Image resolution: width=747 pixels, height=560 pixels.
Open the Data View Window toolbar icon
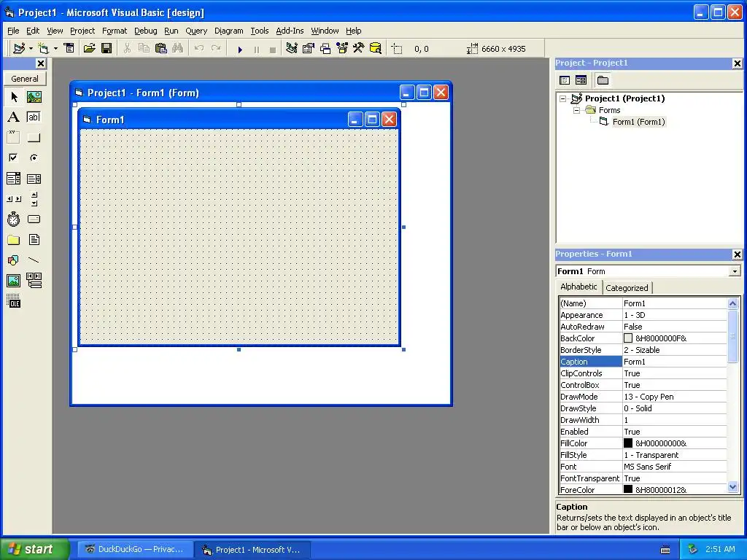tap(376, 48)
